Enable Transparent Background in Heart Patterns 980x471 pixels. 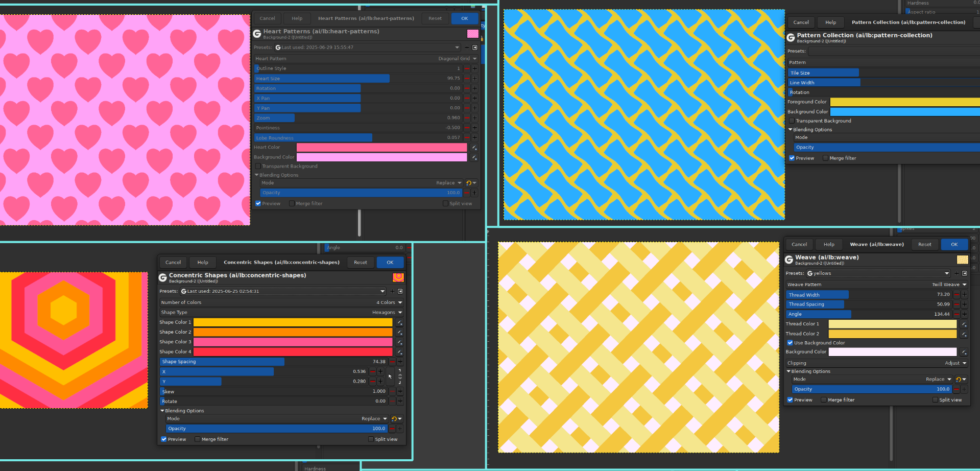coord(258,167)
